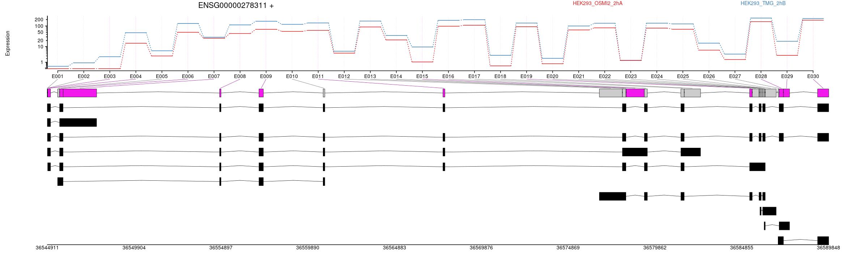Click exon label E028

pyautogui.click(x=761, y=76)
